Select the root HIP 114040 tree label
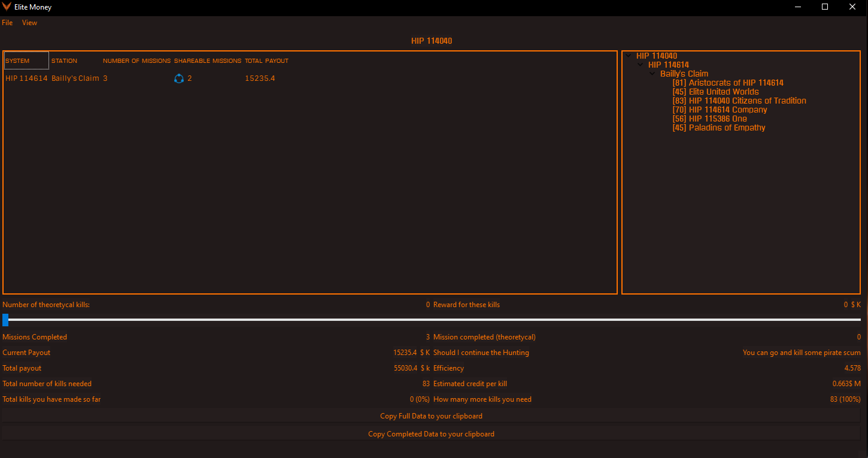Image resolution: width=868 pixels, height=458 pixels. [x=657, y=56]
